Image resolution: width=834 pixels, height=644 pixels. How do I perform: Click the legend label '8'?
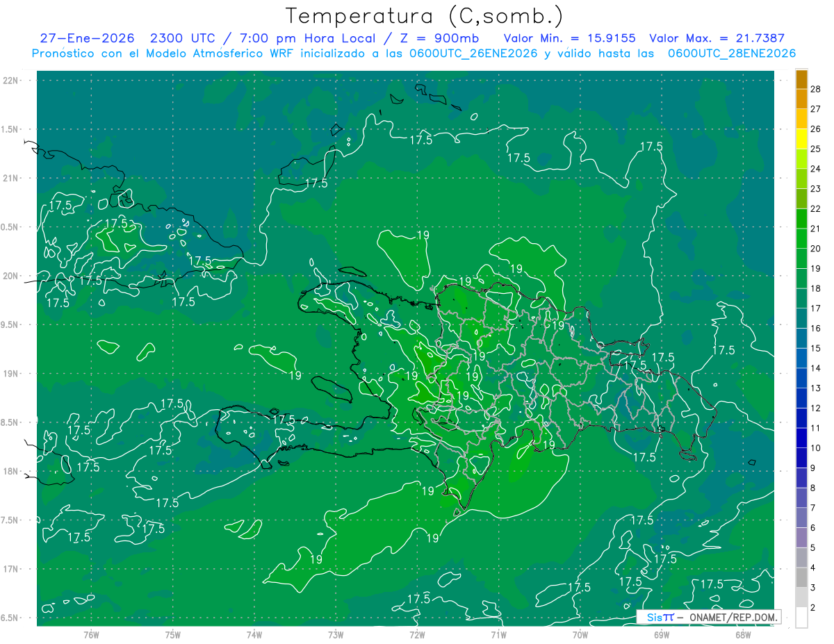[814, 488]
